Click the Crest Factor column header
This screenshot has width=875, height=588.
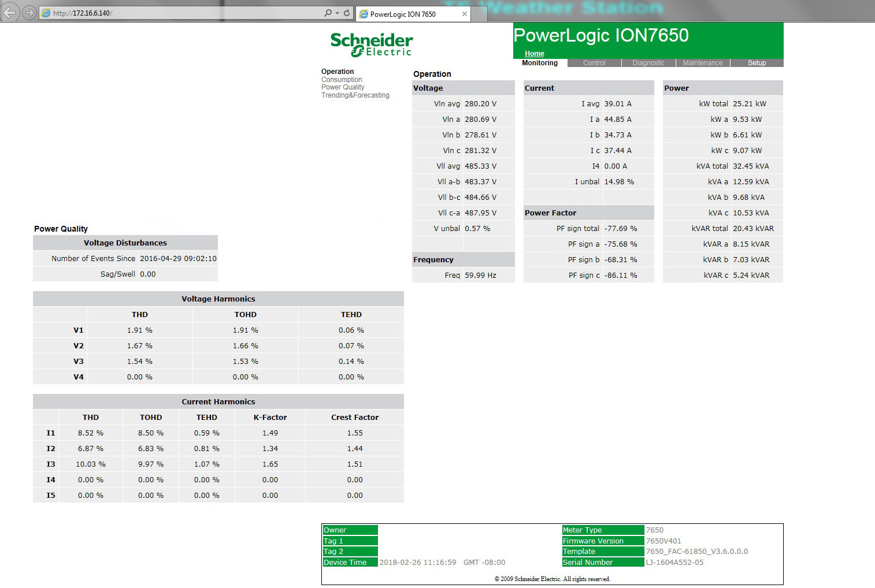(355, 418)
